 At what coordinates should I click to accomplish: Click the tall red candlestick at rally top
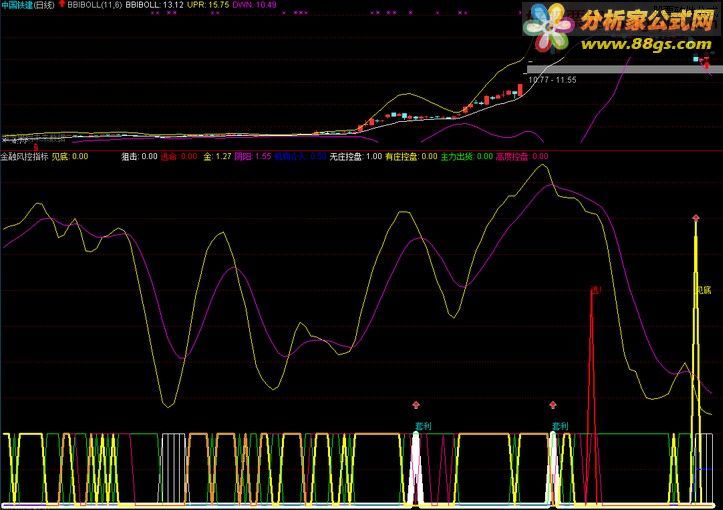[520, 90]
